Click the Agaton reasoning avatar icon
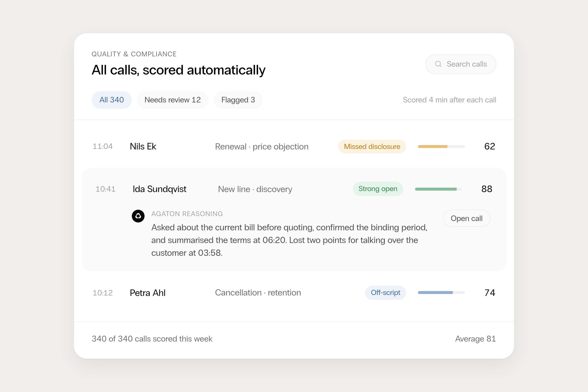This screenshot has width=588, height=392. pyautogui.click(x=138, y=216)
